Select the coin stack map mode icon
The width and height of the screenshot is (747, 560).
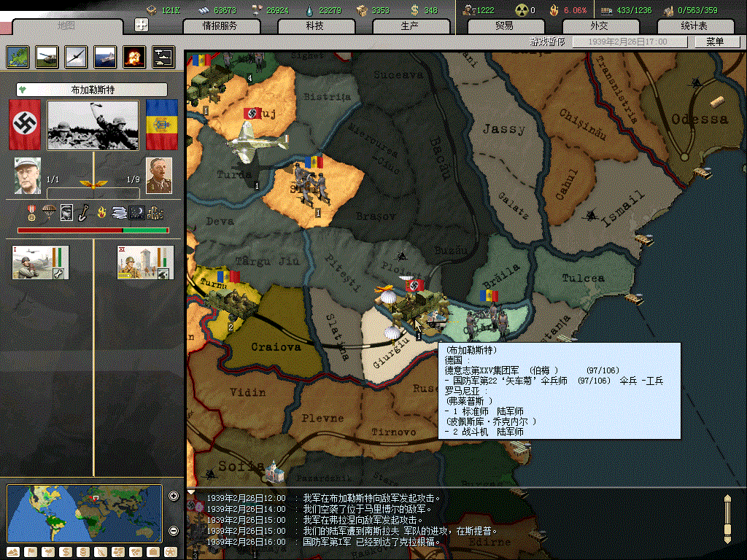(x=83, y=553)
